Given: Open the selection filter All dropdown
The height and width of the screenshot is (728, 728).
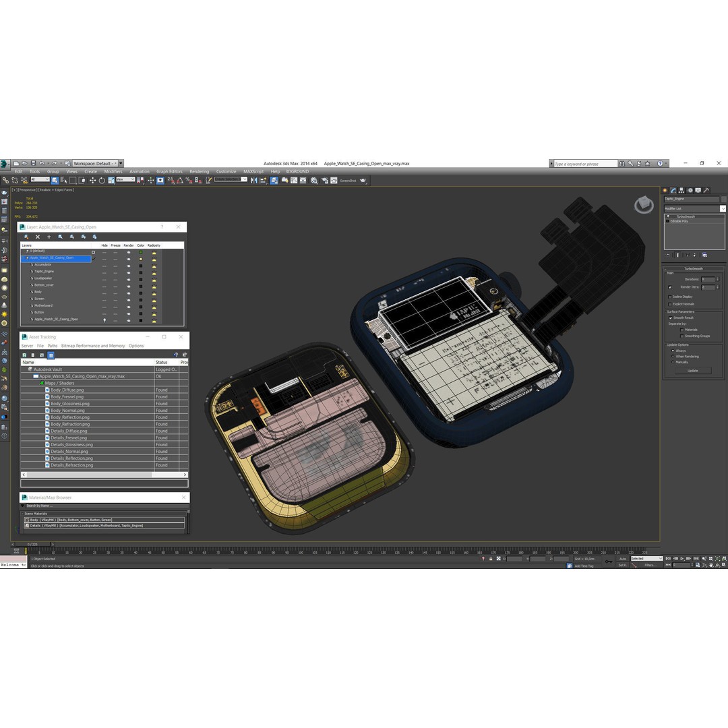Looking at the screenshot, I should 40,179.
